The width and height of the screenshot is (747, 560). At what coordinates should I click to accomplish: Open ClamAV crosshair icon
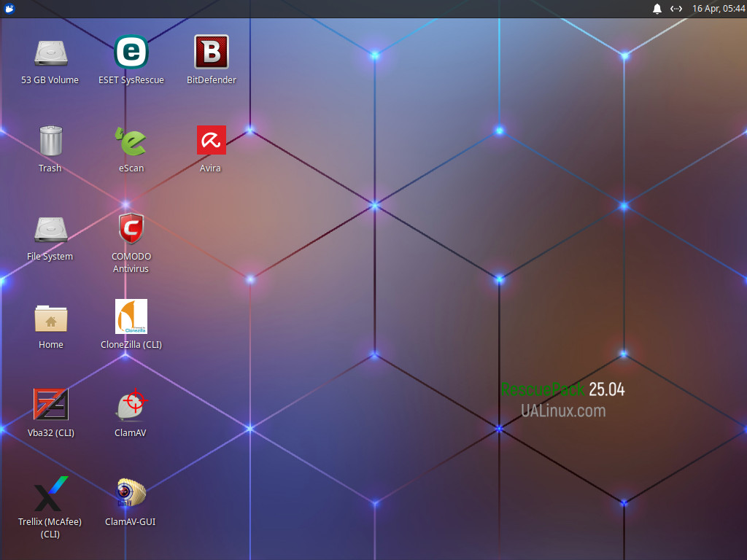[x=131, y=405]
